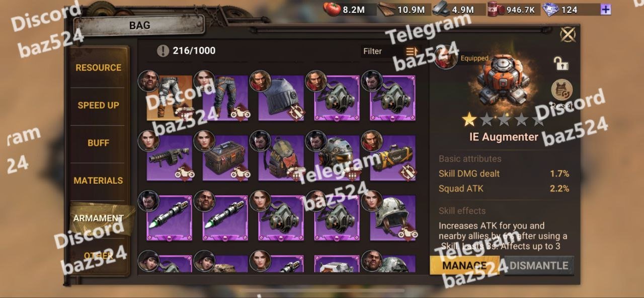Select the grey beanie hat item

point(281,98)
